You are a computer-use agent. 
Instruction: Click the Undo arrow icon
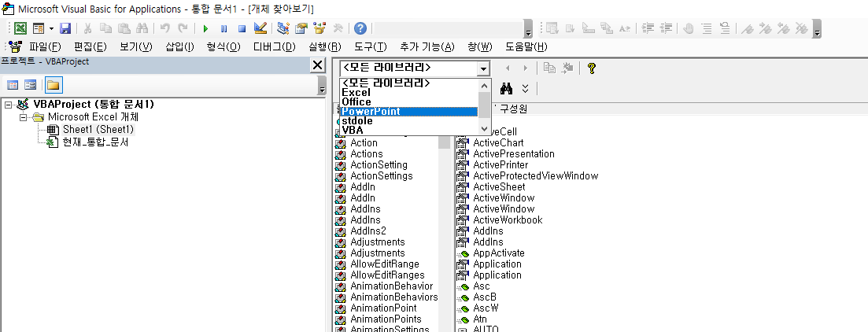click(164, 28)
